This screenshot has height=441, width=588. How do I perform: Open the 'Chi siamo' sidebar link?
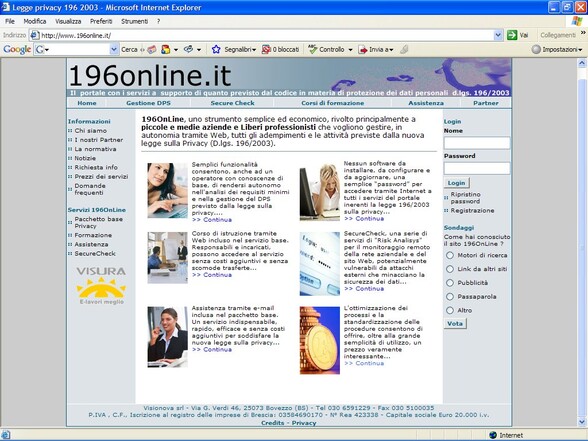(x=90, y=130)
